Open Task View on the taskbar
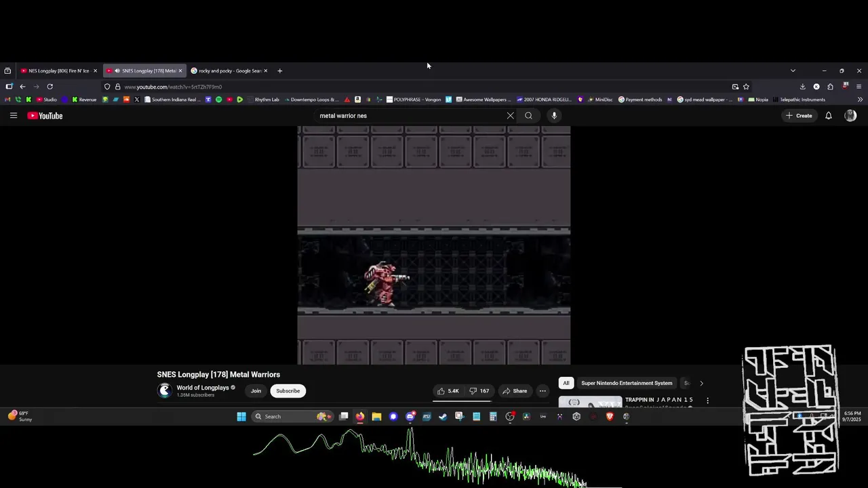868x488 pixels. pos(344,417)
